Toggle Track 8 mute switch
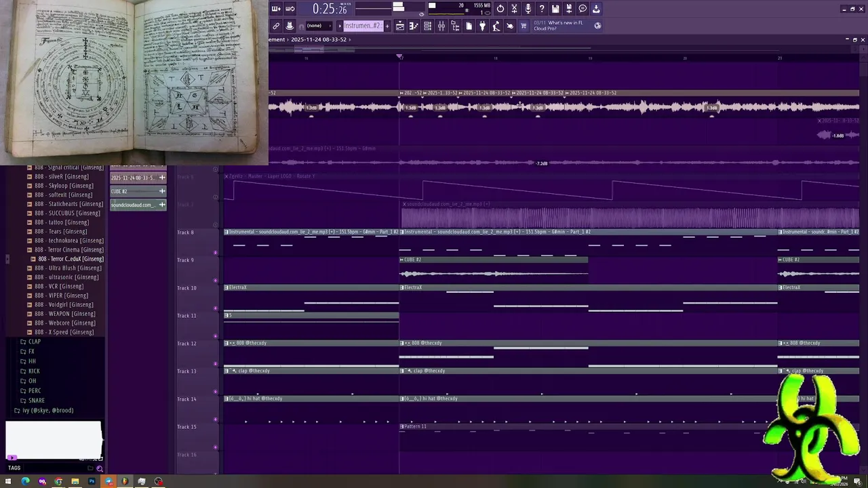Image resolution: width=868 pixels, height=488 pixels. pyautogui.click(x=216, y=253)
